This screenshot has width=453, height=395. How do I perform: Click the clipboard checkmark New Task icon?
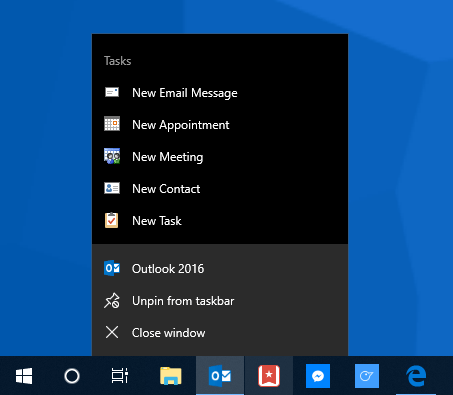pos(111,220)
